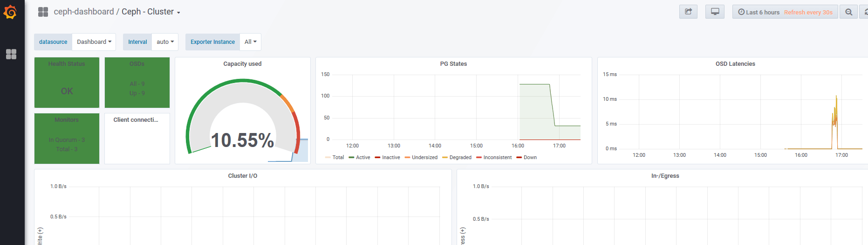Open the PG States panel title menu
Image resolution: width=868 pixels, height=245 pixels.
pos(453,64)
